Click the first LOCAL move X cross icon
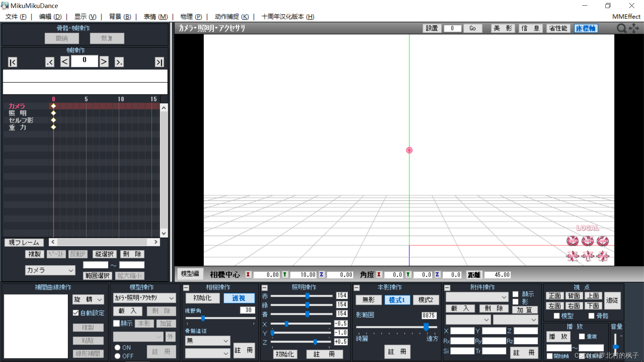644x362 pixels. click(x=572, y=256)
